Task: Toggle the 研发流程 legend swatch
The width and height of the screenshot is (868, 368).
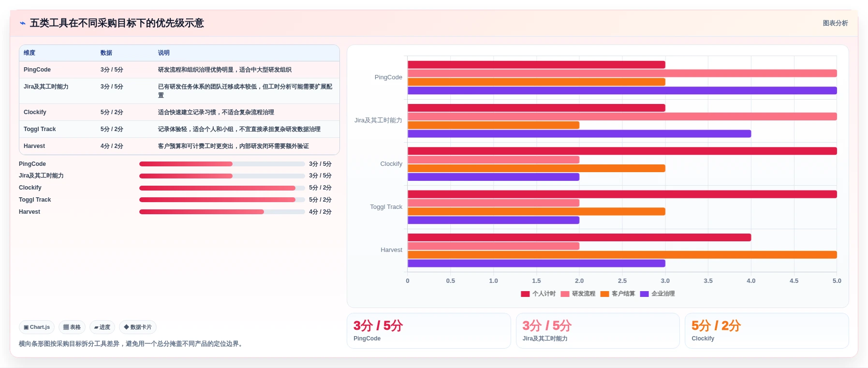Action: tap(565, 294)
